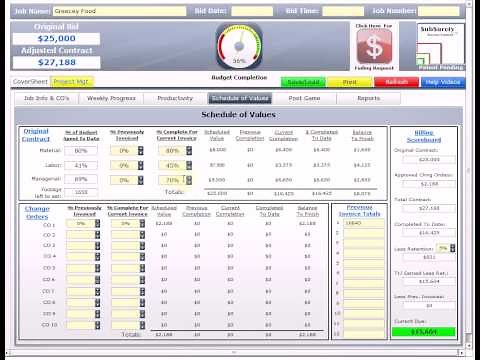The image size is (480, 360).
Task: Click Previous Invoice Totals row 5 field
Action: (x=364, y=264)
